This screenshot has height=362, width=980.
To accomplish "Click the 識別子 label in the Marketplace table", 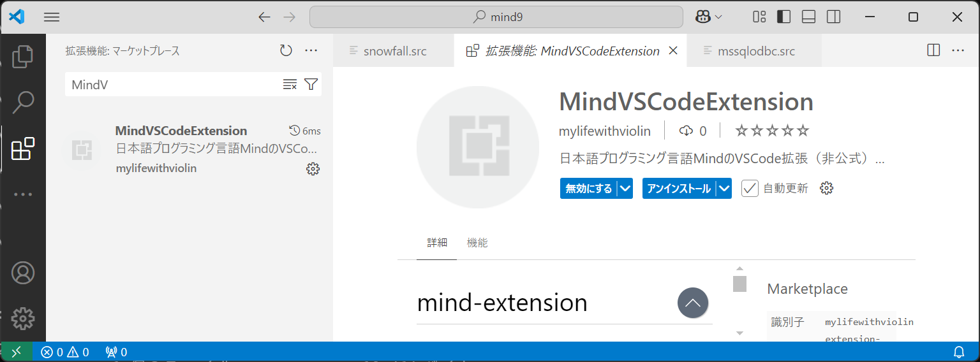I will coord(787,322).
